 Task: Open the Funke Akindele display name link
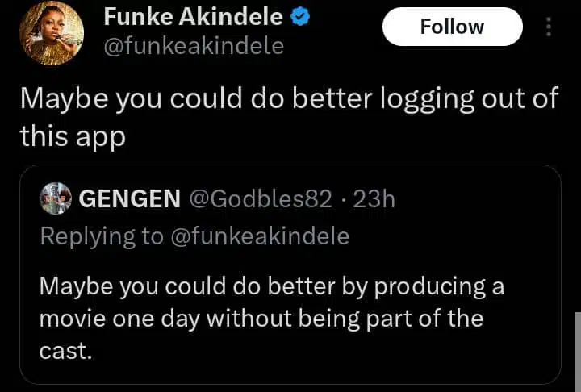193,16
